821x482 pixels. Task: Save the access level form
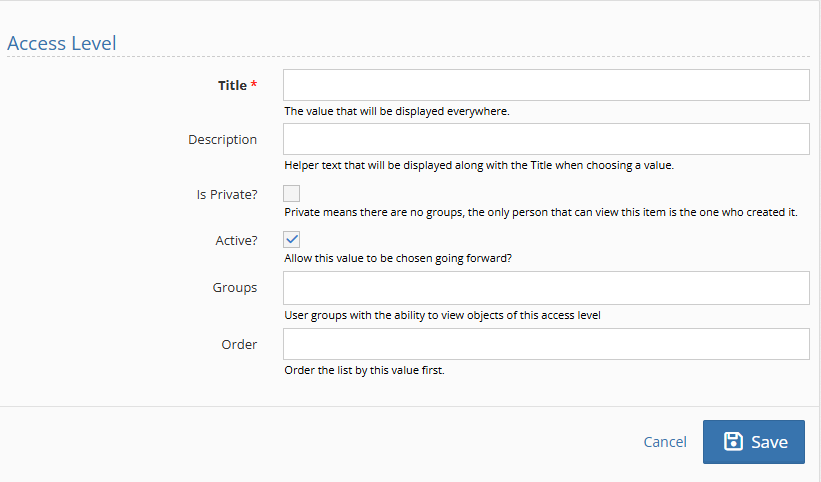click(x=753, y=442)
